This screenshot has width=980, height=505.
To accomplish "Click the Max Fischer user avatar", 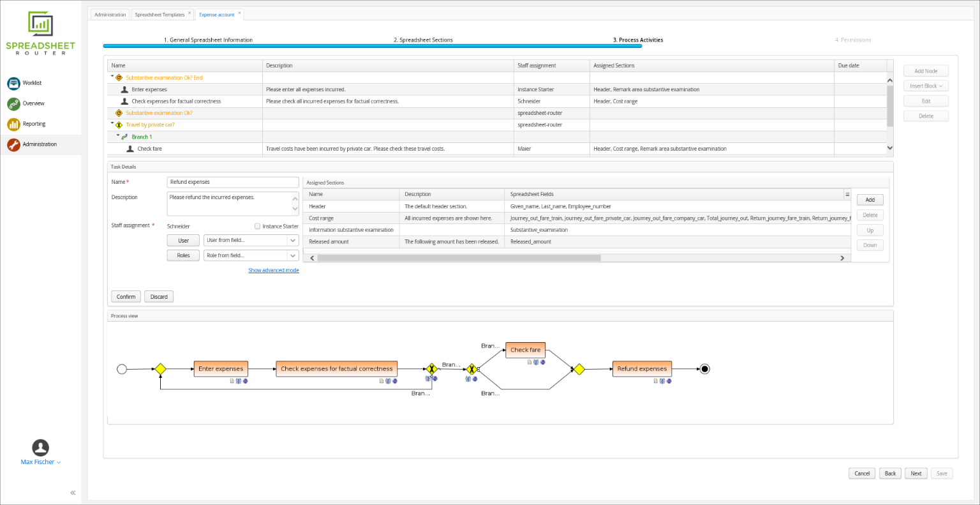I will pyautogui.click(x=40, y=448).
